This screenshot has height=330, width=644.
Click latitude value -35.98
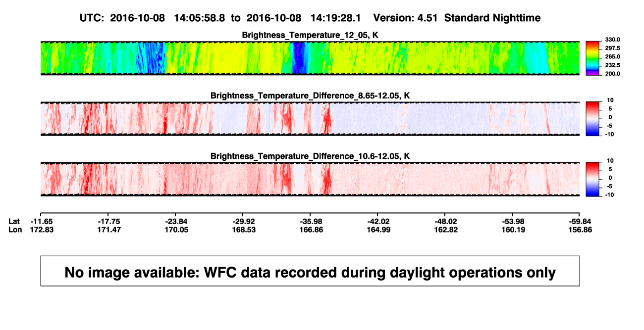[310, 221]
